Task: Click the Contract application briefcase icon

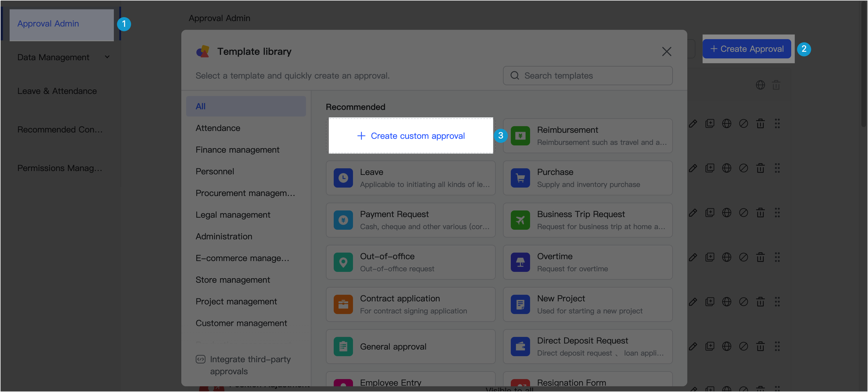Action: [343, 304]
